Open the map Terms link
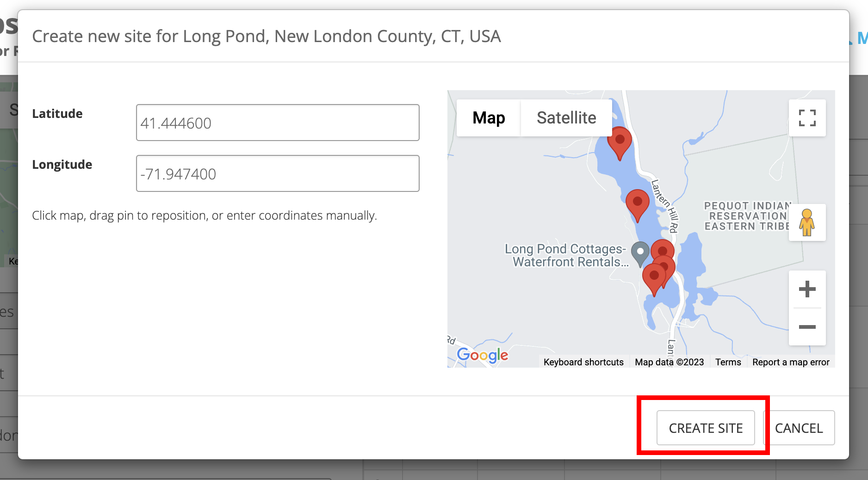The image size is (868, 480). tap(728, 362)
